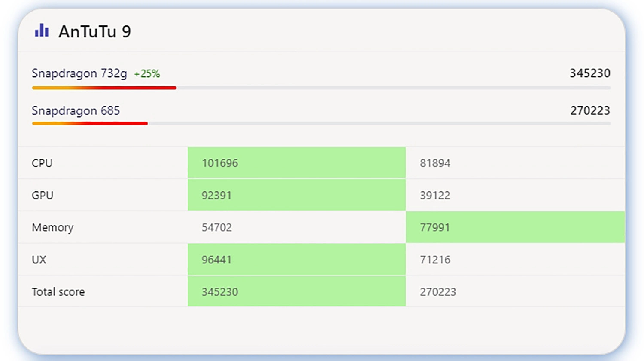This screenshot has width=644, height=361.
Task: Select the Snapdragon 685 chip name
Action: click(76, 110)
